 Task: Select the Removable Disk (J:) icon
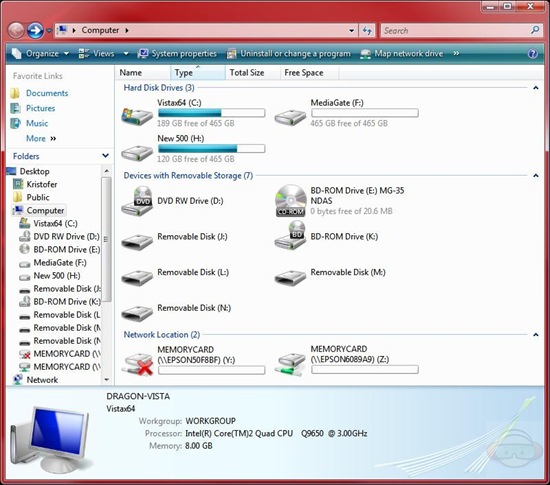coord(137,242)
